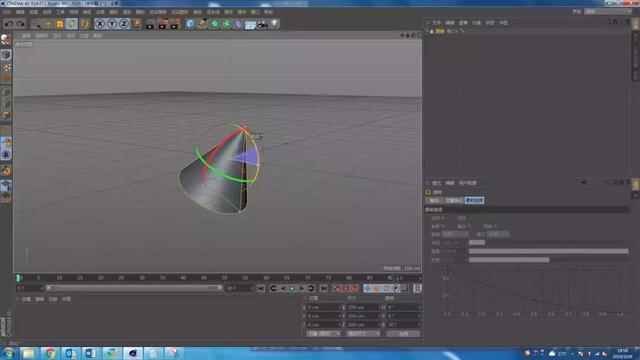Click the Camera object icon
Viewport: 640px width, 360px height.
262,24
